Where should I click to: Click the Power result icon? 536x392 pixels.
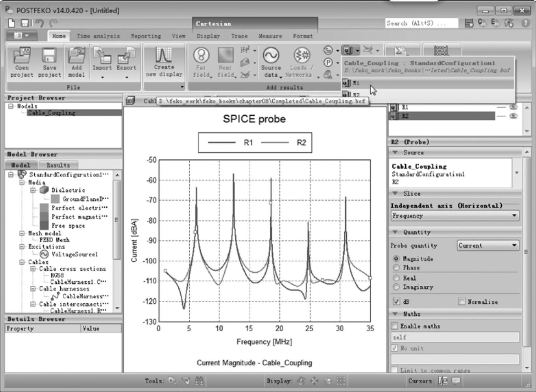click(328, 62)
